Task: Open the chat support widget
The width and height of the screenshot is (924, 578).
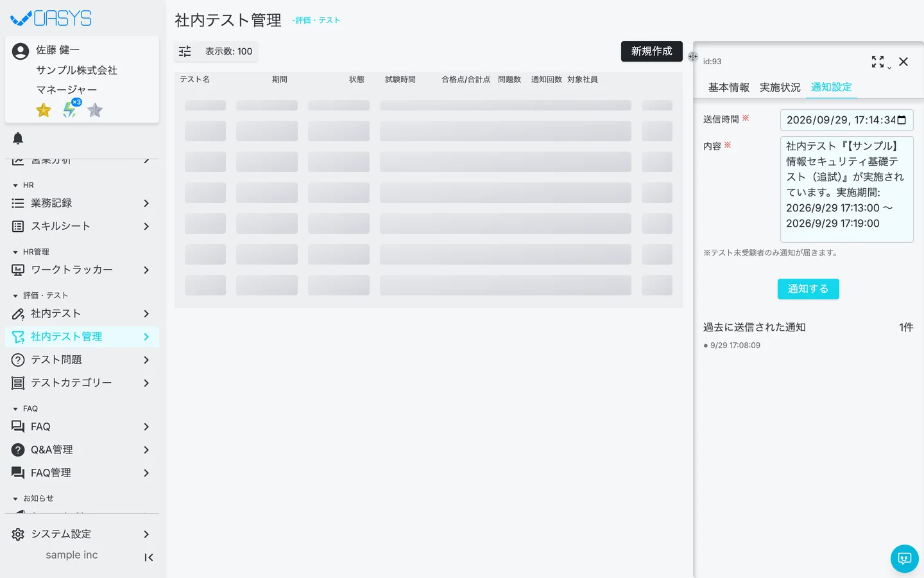Action: click(x=905, y=559)
